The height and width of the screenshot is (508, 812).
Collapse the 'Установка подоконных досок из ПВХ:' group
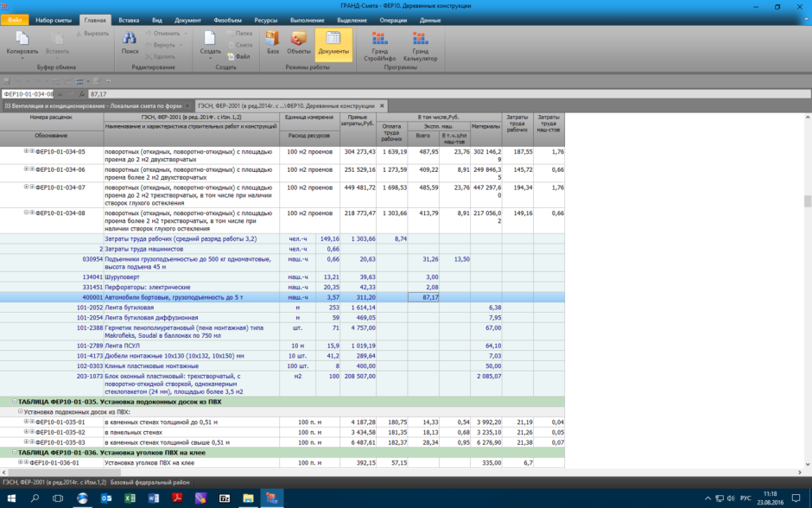point(20,412)
